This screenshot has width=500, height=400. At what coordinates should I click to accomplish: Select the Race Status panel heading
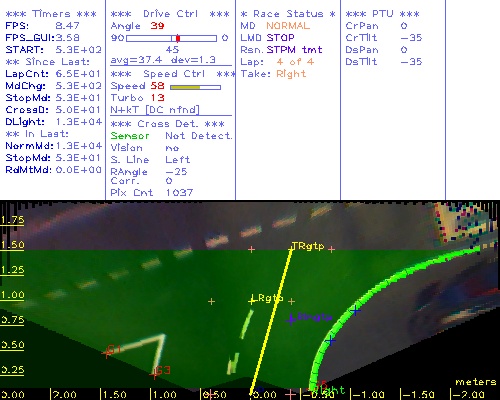[x=288, y=14]
